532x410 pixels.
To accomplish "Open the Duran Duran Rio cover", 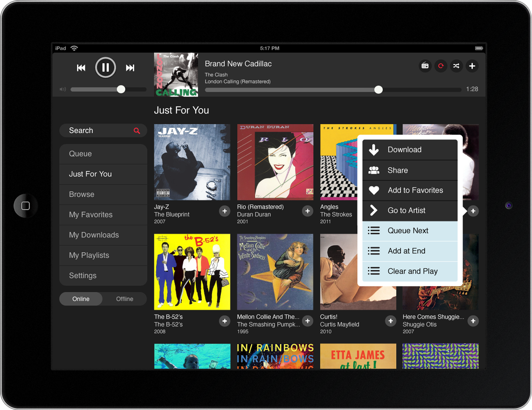I will pos(275,162).
